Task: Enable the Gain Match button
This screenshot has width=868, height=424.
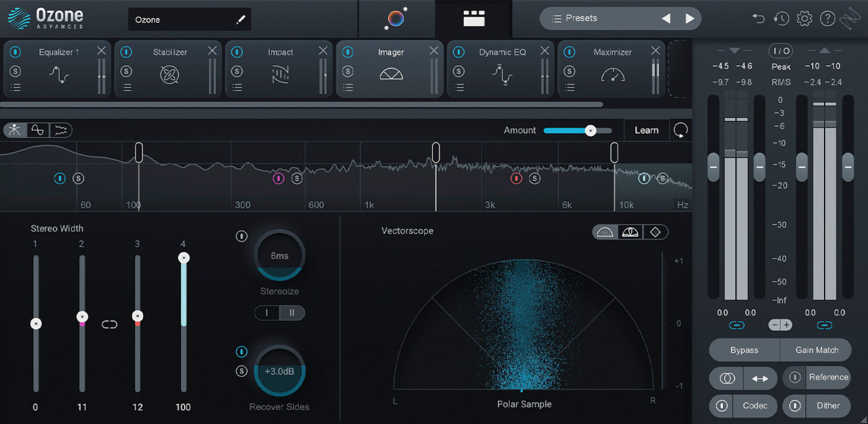Action: click(816, 350)
